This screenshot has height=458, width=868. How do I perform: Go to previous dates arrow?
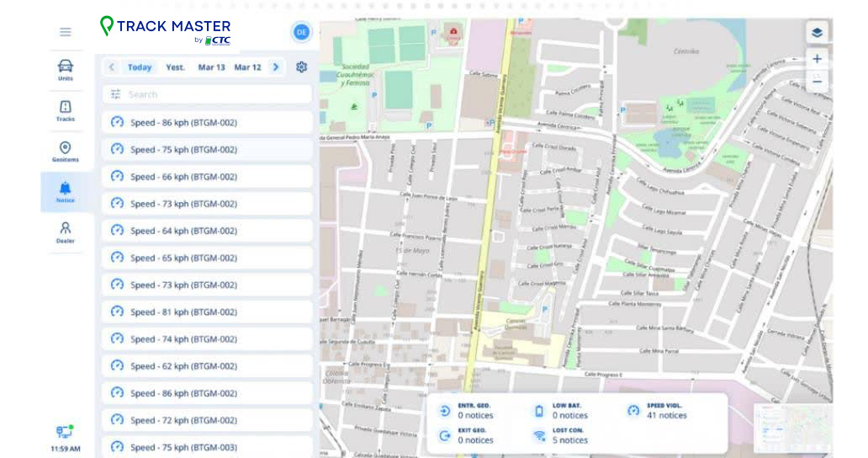pyautogui.click(x=111, y=67)
